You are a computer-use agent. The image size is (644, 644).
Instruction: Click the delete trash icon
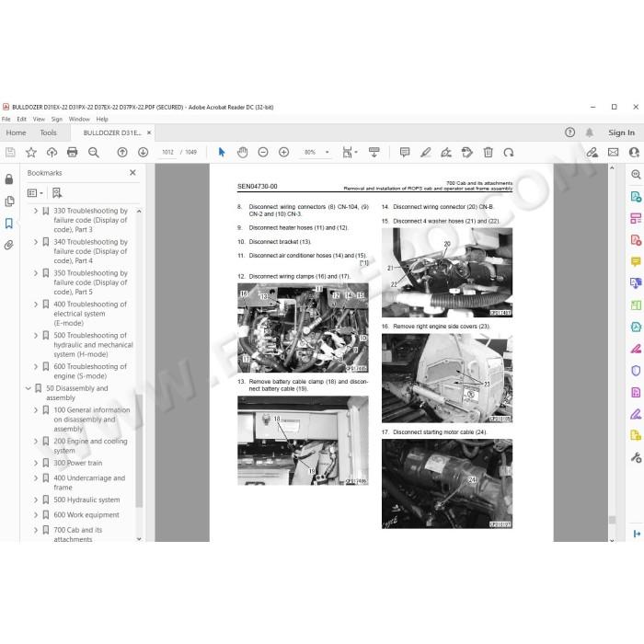[x=488, y=153]
